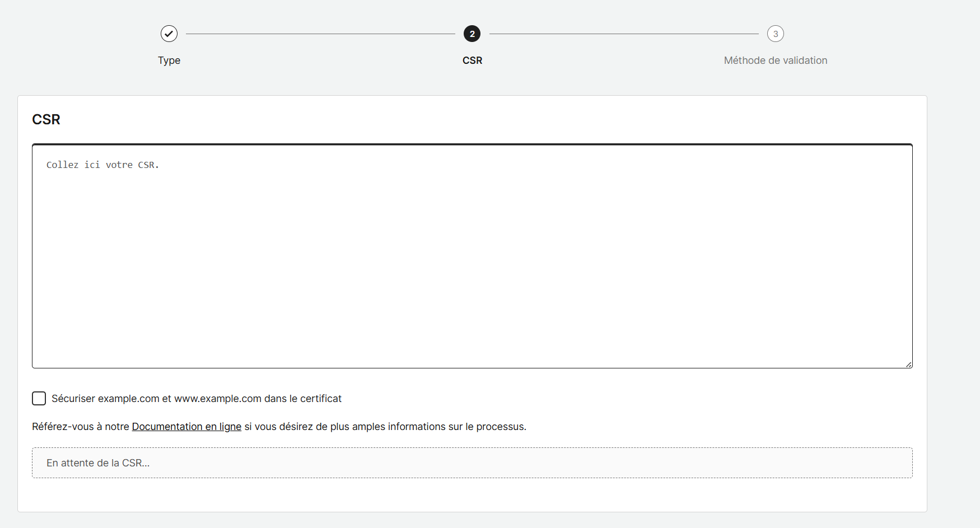980x528 pixels.
Task: Click the top border of the CSR text area
Action: coord(472,144)
